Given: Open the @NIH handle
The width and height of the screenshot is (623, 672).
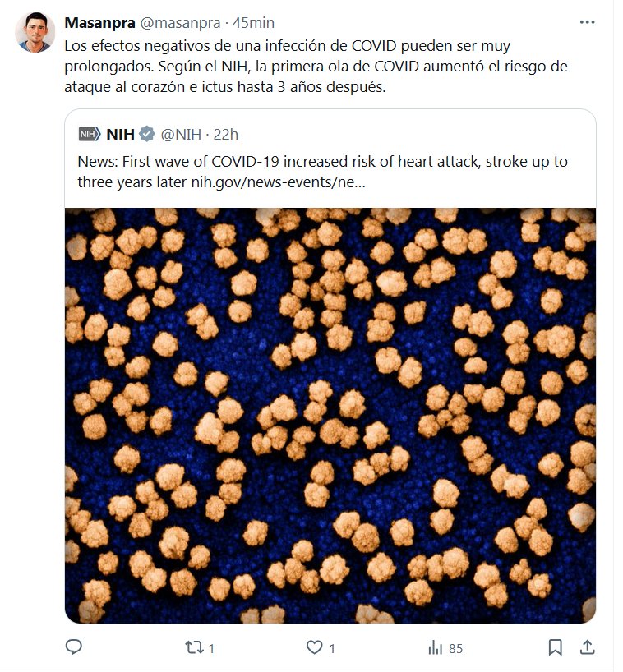Looking at the screenshot, I should point(179,134).
